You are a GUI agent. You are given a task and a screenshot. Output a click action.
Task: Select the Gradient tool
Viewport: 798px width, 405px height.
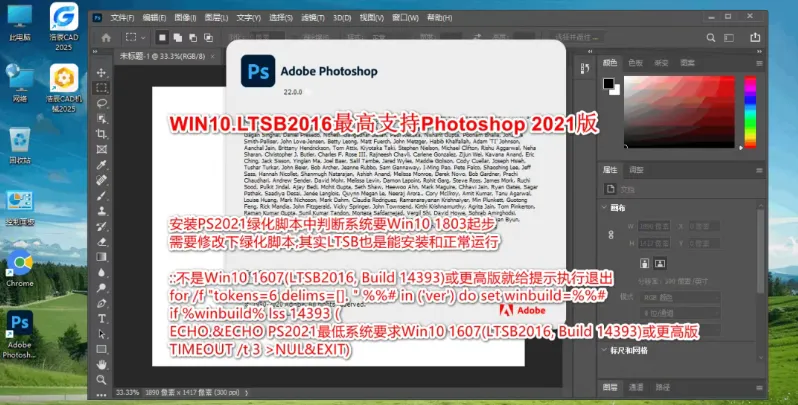[101, 257]
